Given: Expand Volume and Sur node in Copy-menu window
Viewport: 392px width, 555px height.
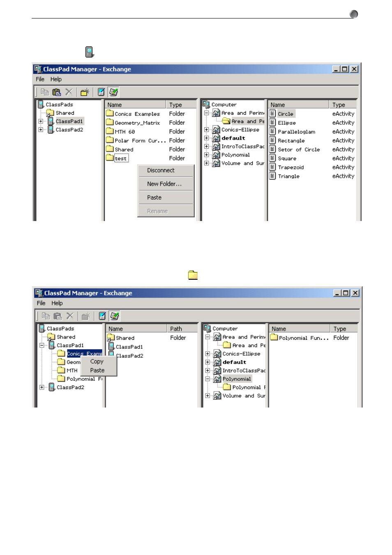Looking at the screenshot, I should click(x=208, y=396).
